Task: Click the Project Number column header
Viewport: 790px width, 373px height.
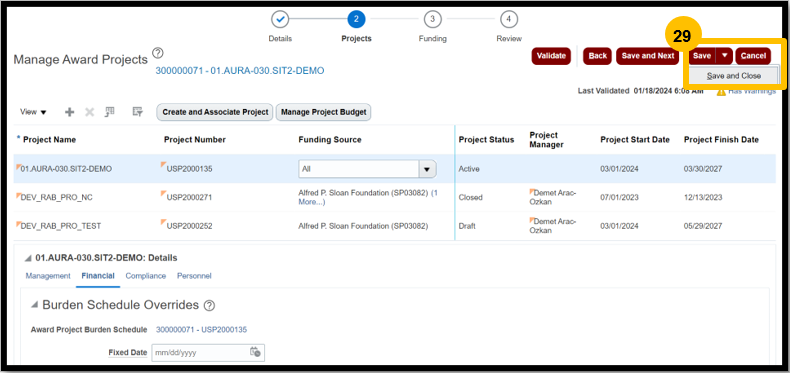Action: point(195,140)
